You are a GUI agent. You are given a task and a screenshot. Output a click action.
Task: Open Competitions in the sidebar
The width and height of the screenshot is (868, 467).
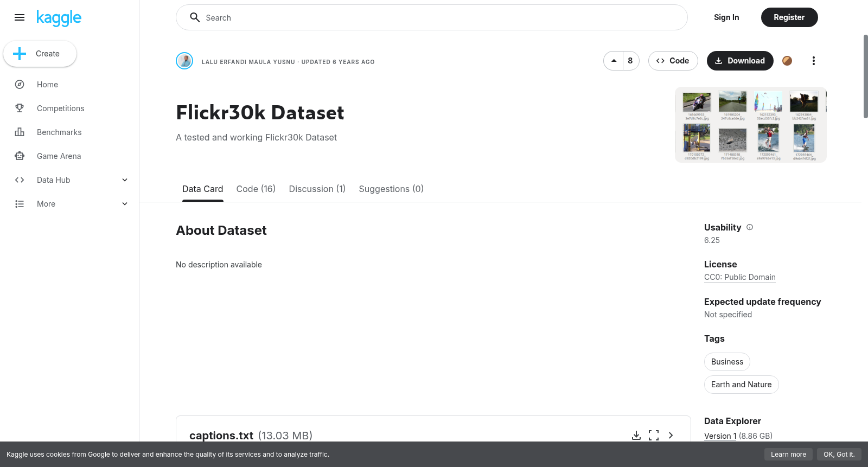[x=61, y=108]
